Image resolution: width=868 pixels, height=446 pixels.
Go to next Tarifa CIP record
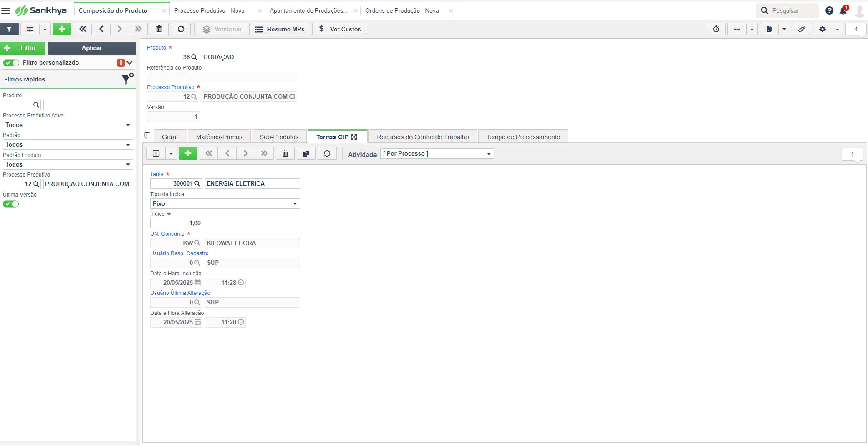(x=246, y=153)
